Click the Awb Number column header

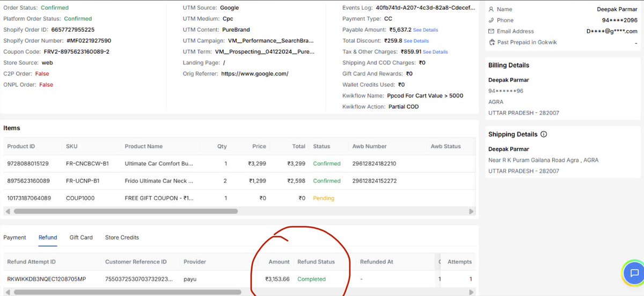370,146
